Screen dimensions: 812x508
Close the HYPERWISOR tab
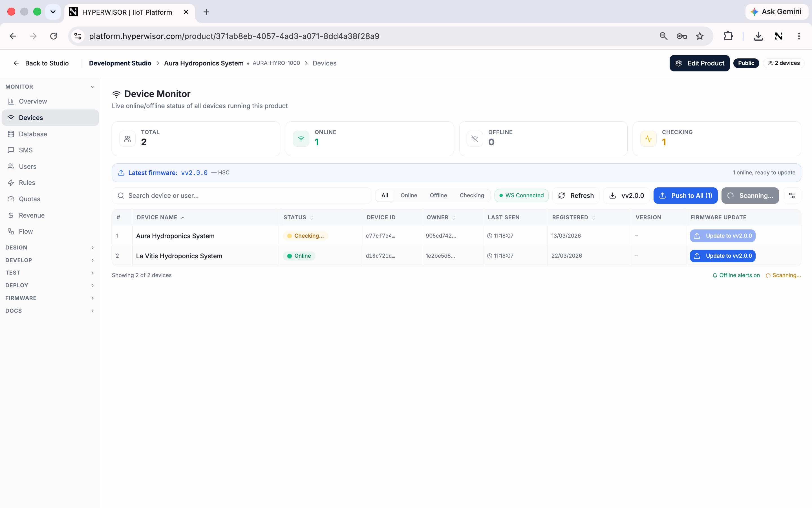[186, 12]
